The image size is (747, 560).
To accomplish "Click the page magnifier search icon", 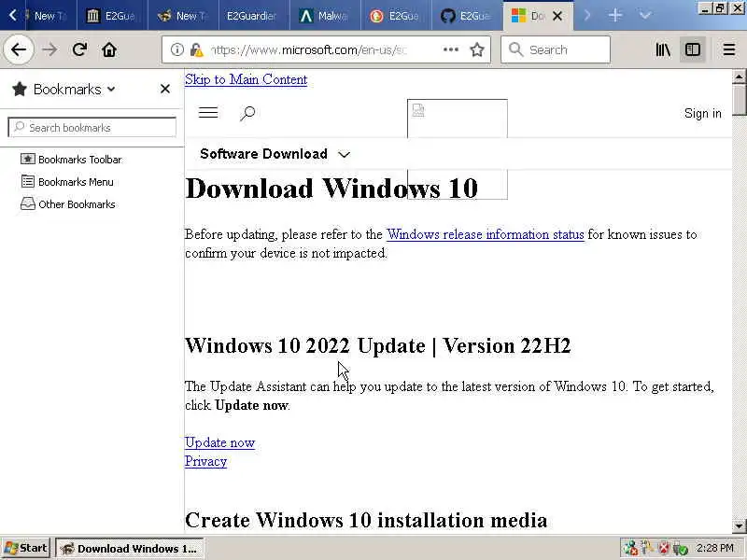I will (x=247, y=113).
